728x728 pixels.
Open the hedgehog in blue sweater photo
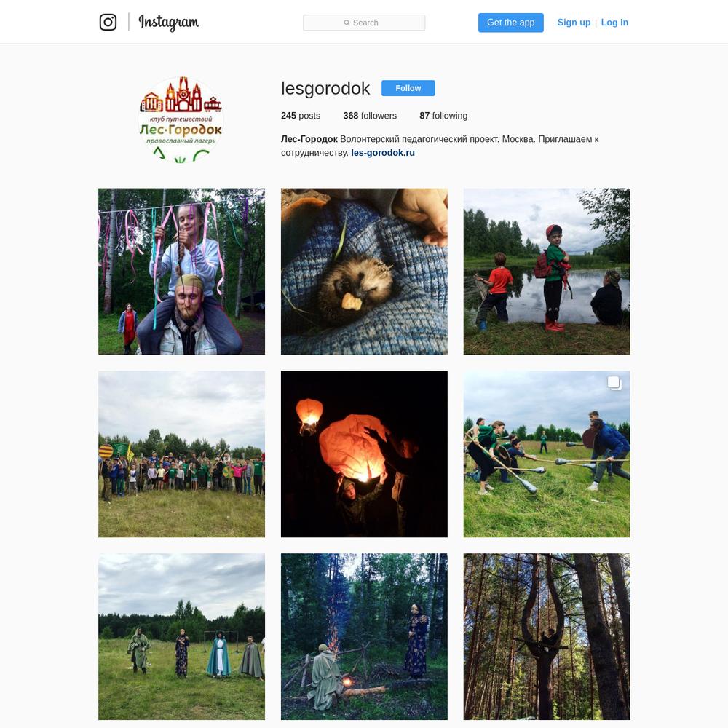click(x=364, y=272)
